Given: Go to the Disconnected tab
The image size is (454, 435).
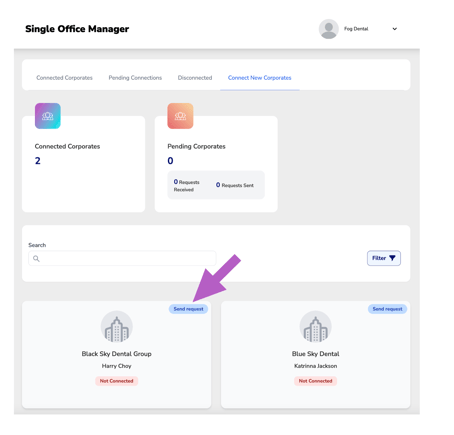Looking at the screenshot, I should pyautogui.click(x=195, y=78).
